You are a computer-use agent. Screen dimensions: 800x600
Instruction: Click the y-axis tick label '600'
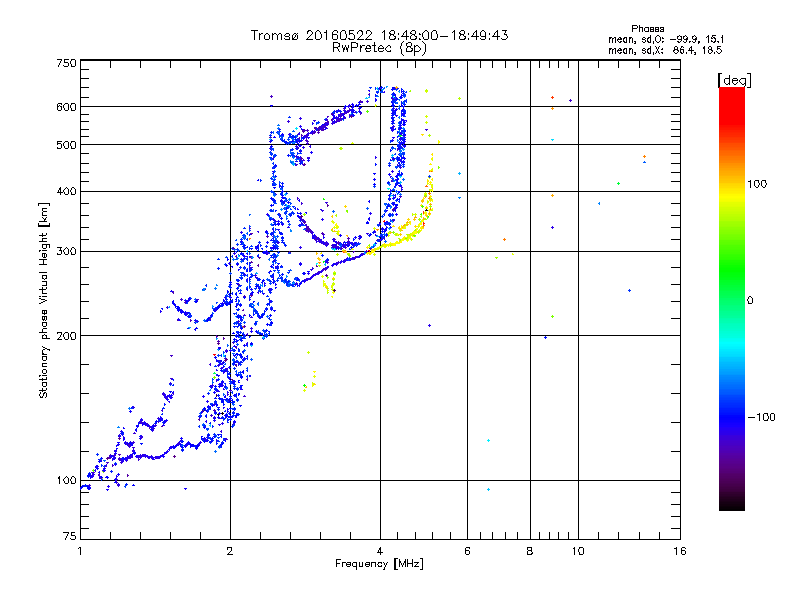[x=66, y=107]
